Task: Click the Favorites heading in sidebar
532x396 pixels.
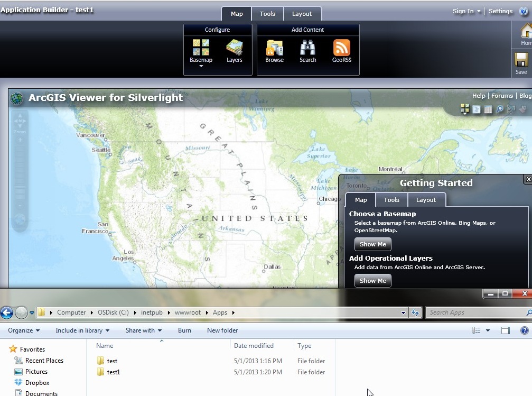Action: coord(32,349)
